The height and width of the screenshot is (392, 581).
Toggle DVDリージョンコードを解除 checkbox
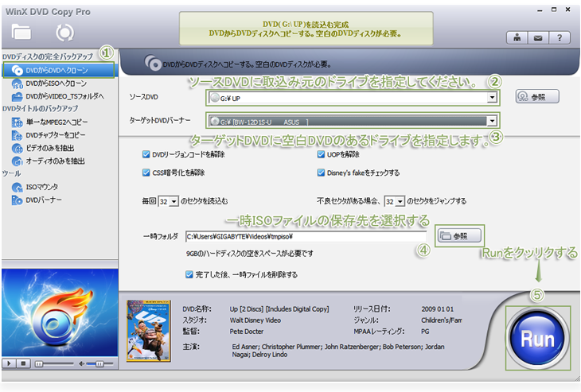click(x=146, y=154)
